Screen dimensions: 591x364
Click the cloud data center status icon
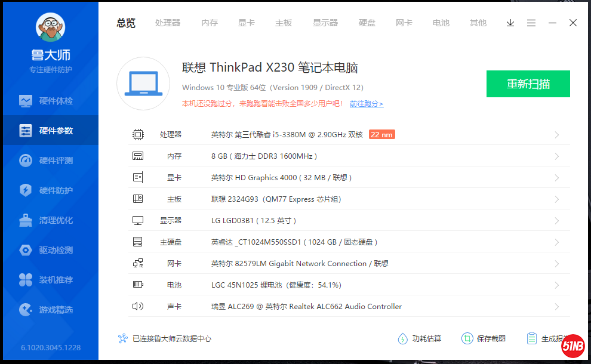pyautogui.click(x=123, y=338)
